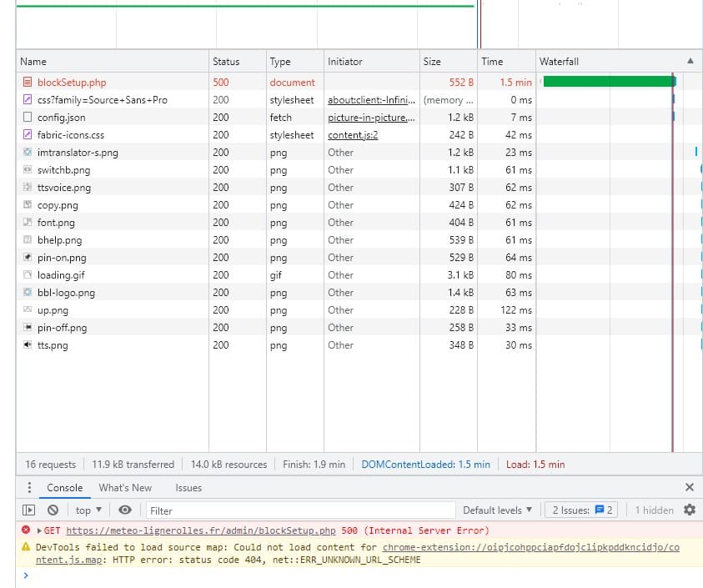The width and height of the screenshot is (703, 588).
Task: Sort by the Name column header
Action: [112, 62]
